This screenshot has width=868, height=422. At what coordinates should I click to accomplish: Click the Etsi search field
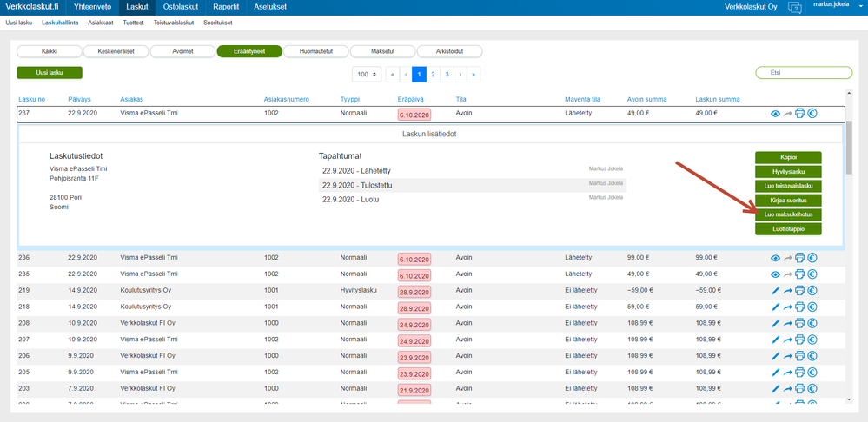point(804,72)
